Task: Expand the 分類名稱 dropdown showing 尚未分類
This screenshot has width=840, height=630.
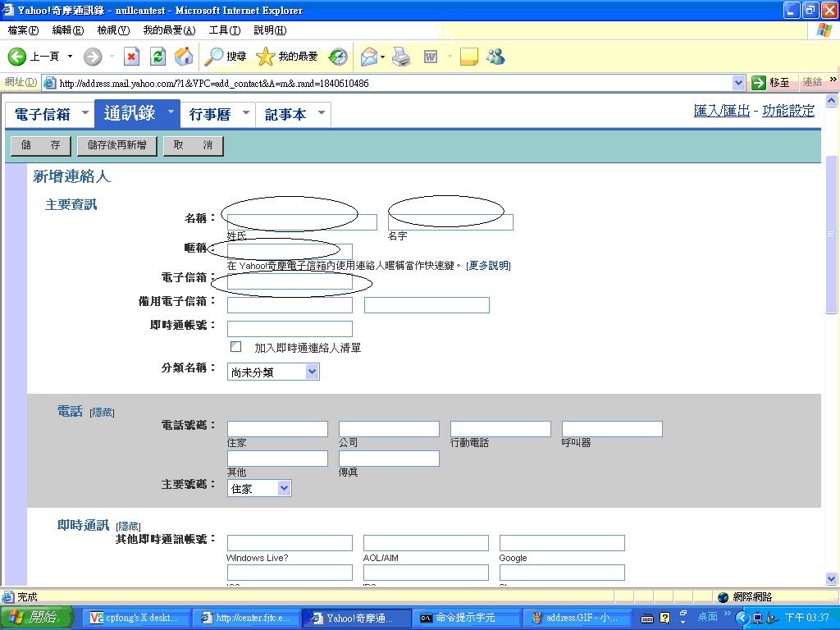Action: point(312,372)
